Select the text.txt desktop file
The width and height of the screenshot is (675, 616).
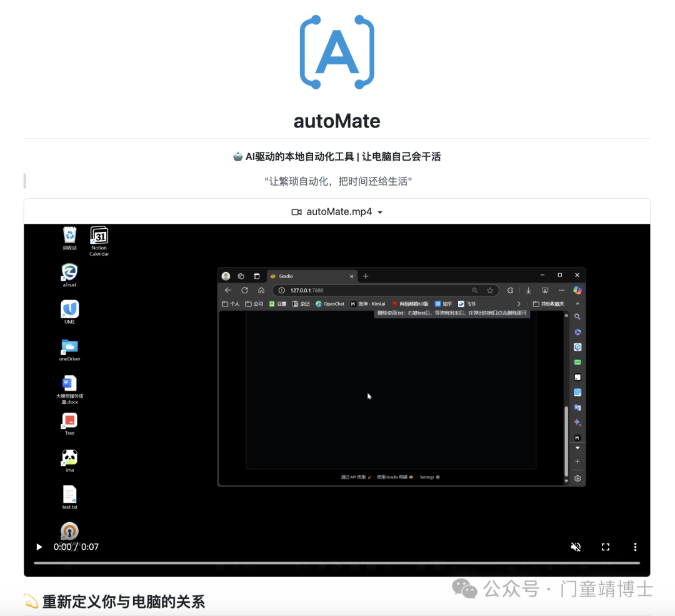(x=70, y=498)
